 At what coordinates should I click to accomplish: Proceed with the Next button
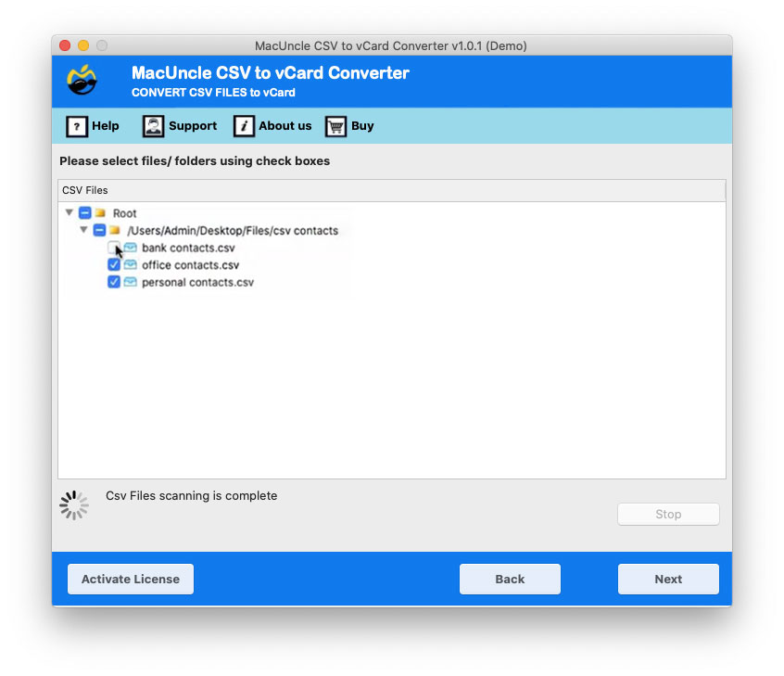668,579
